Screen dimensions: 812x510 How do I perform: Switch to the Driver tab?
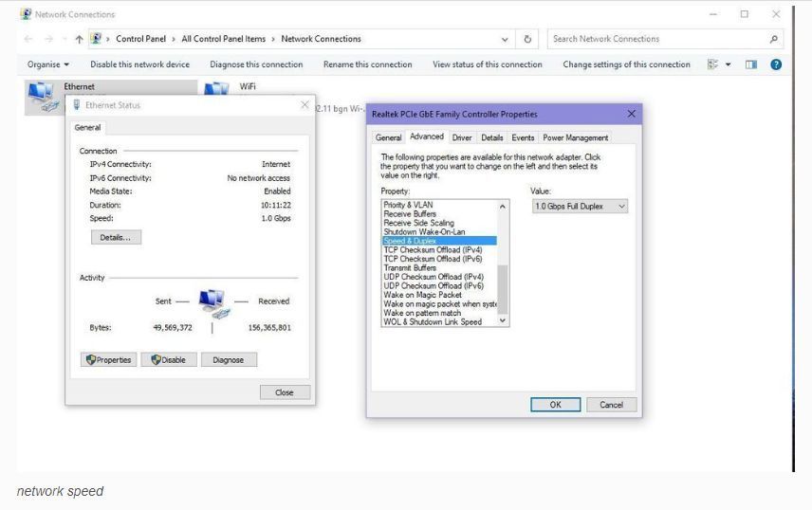[x=462, y=137]
